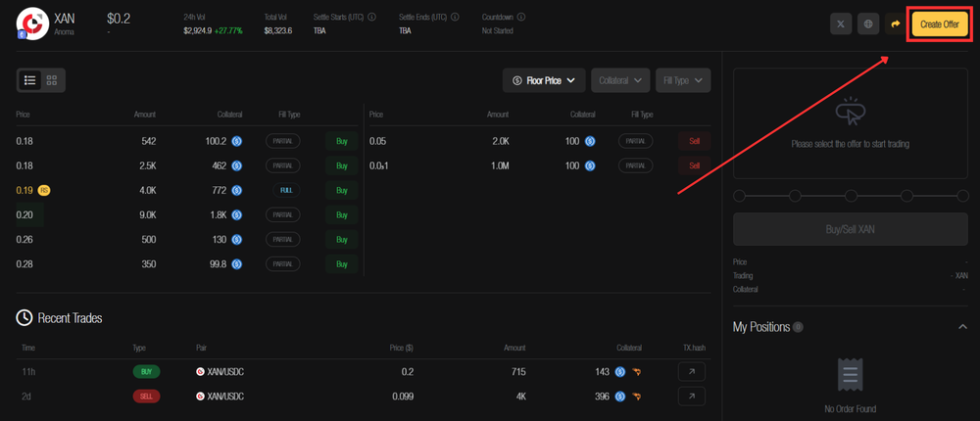
Task: Click the XAN token logo
Action: click(32, 23)
